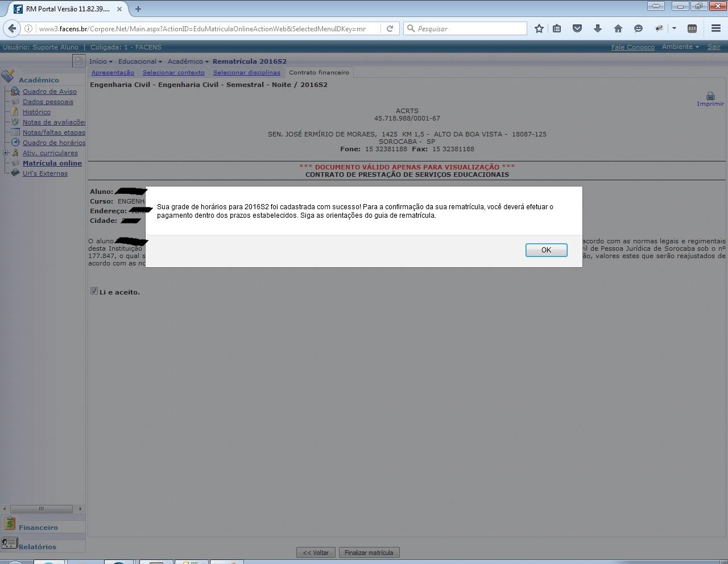Click the sidebar collapse icon beside Início
This screenshot has height=564, width=728.
[79, 61]
